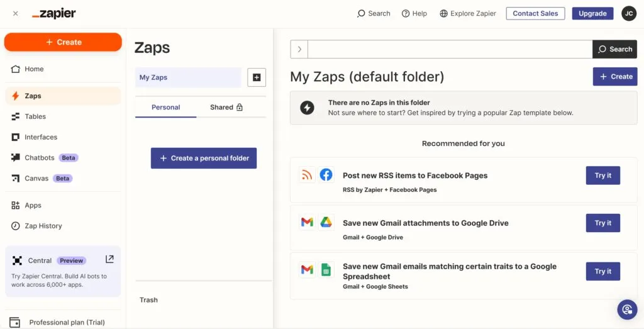Click the lock icon on the Shared tab
Viewport: 644px width, 329px height.
[240, 107]
